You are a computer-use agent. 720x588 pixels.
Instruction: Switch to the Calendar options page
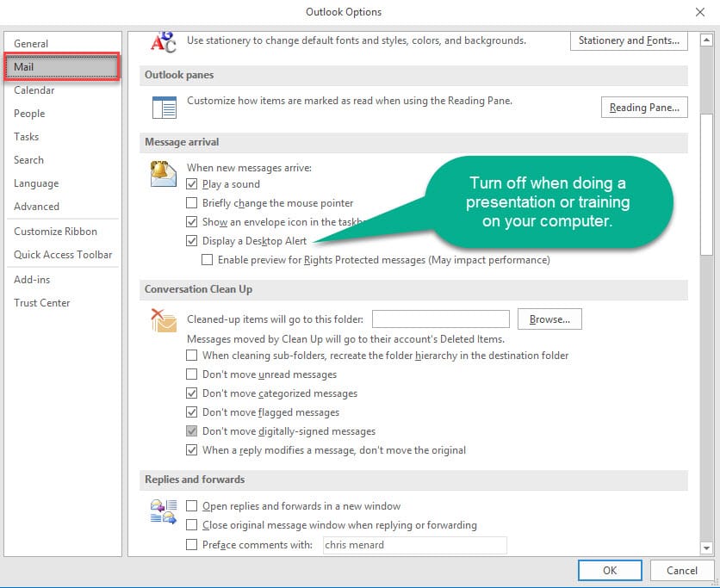(x=35, y=90)
